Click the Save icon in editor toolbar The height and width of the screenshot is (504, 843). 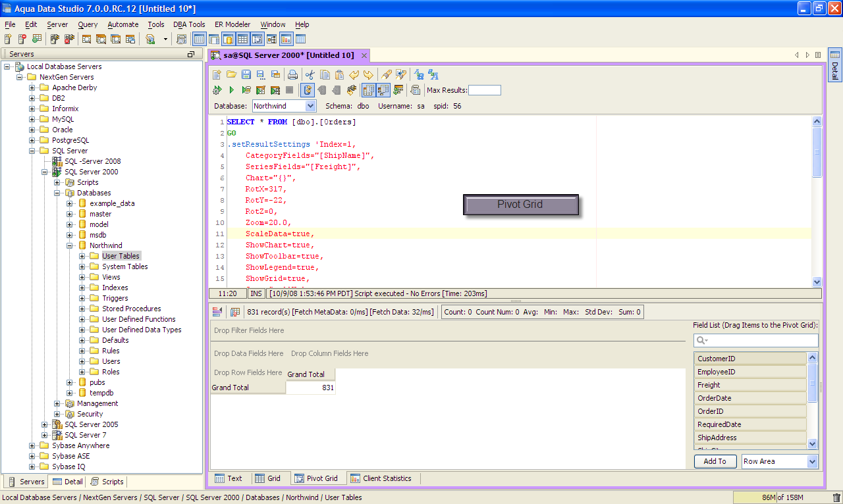246,74
